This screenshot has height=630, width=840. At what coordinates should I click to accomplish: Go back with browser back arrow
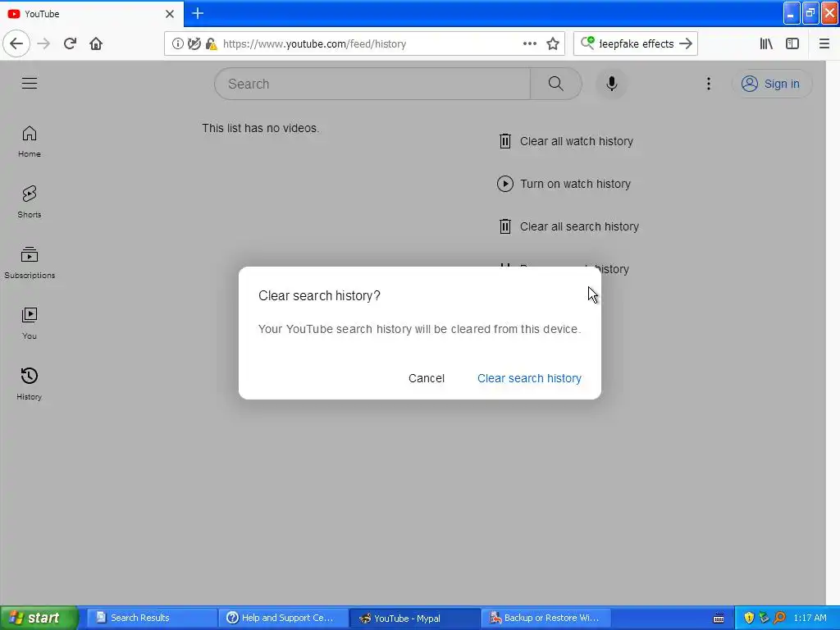(x=16, y=43)
